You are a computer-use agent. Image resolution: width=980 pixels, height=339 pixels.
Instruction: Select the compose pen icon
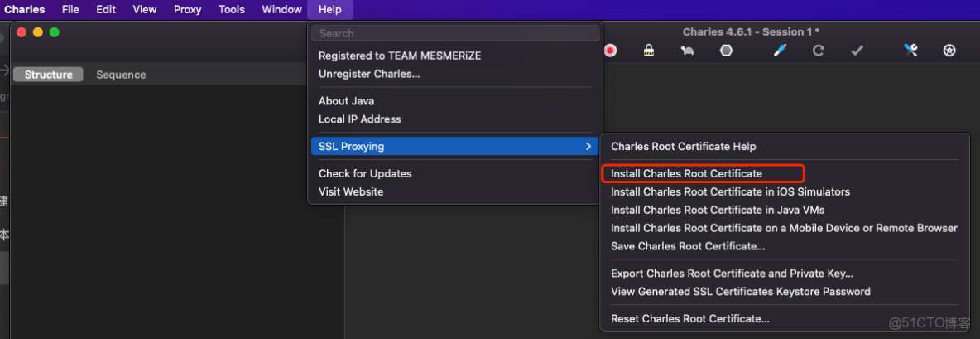pos(780,51)
